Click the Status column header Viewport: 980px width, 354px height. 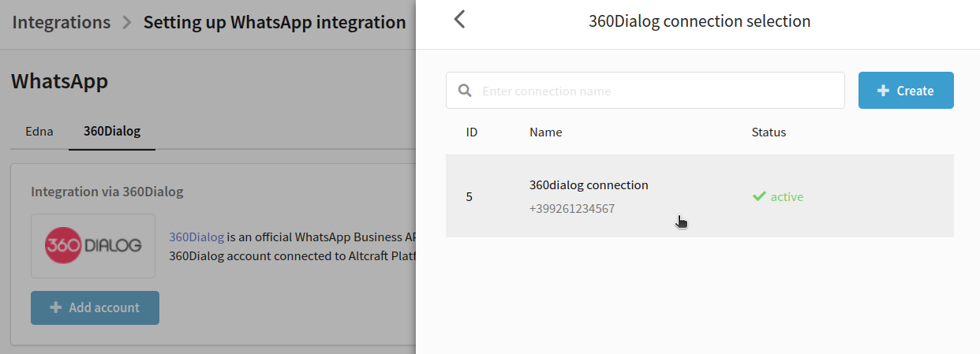point(769,132)
